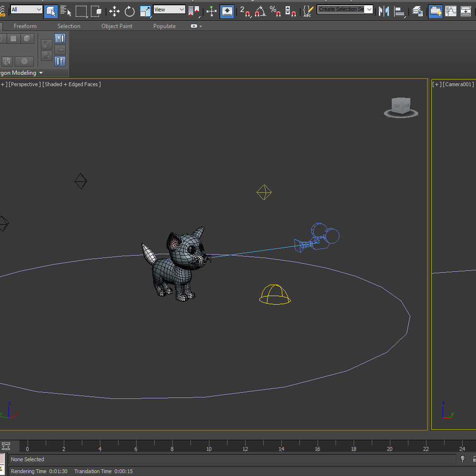Toggle Isolate Selection lightbulb icon
Screen dimensions: 476x476
tap(463, 459)
